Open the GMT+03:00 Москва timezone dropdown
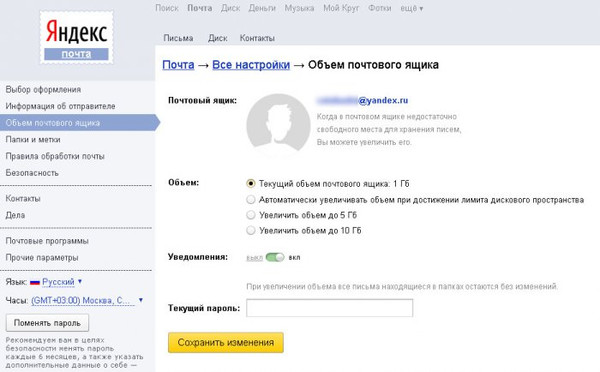 pyautogui.click(x=87, y=300)
